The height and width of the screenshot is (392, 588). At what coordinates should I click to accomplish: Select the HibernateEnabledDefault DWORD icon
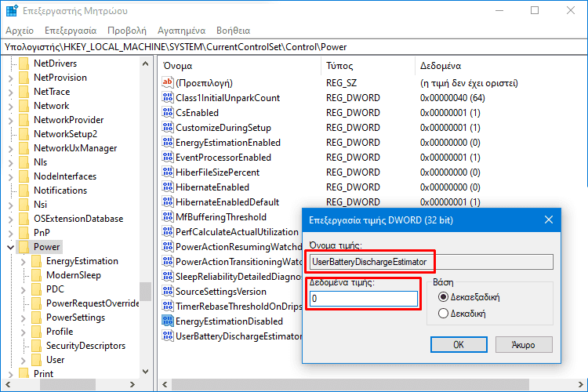coord(168,201)
